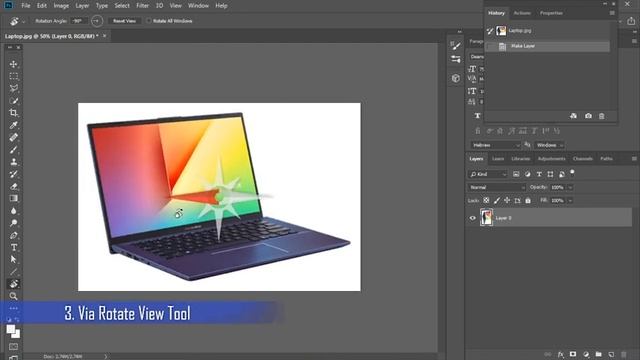This screenshot has height=360, width=640.
Task: Open the Image menu
Action: click(61, 6)
